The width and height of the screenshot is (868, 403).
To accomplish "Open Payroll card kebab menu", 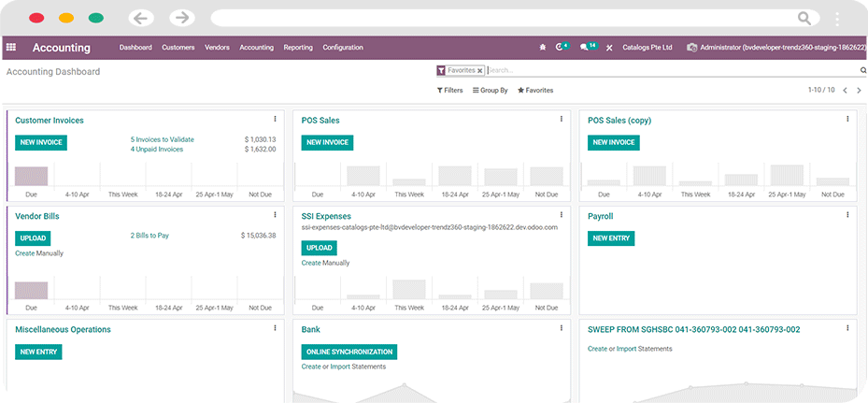I will click(847, 214).
